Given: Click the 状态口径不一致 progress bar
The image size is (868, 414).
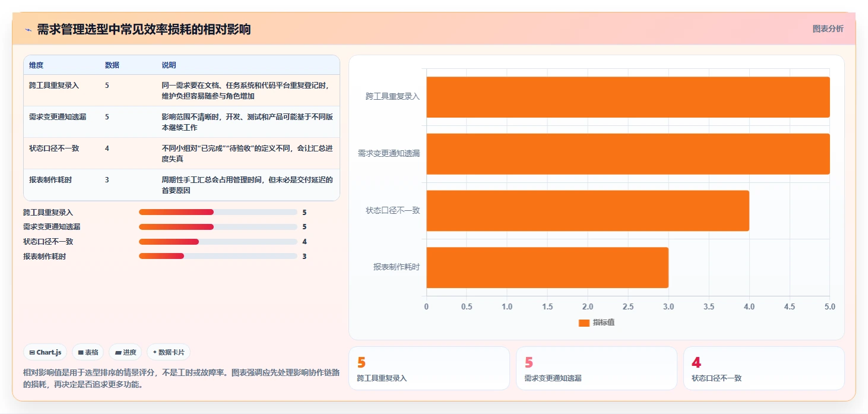Looking at the screenshot, I should click(x=218, y=242).
